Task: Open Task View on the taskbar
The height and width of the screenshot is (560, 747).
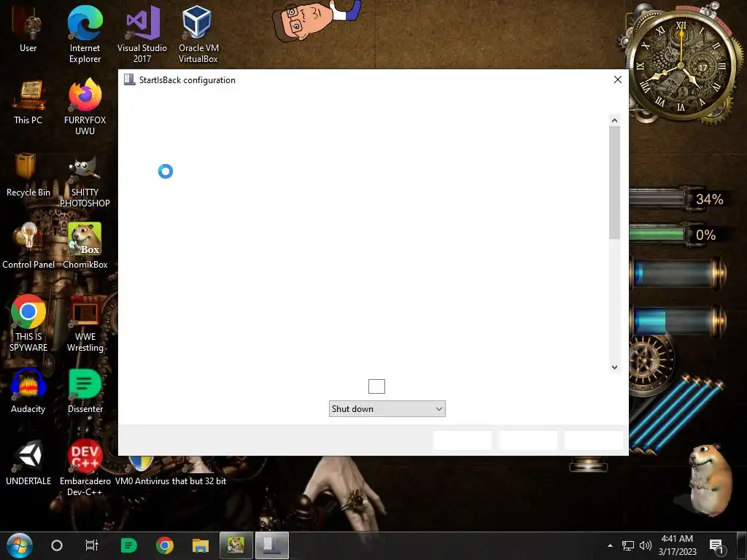Action: [91, 545]
